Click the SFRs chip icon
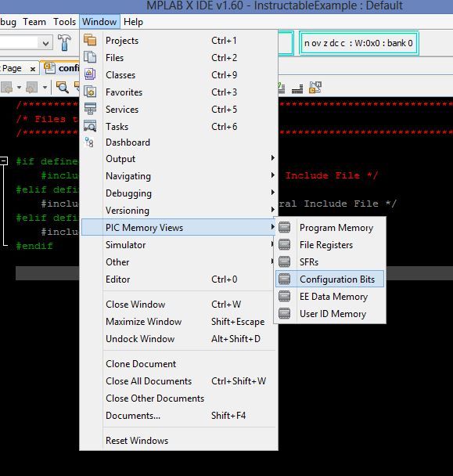Screen dimensions: 453x476 click(284, 261)
